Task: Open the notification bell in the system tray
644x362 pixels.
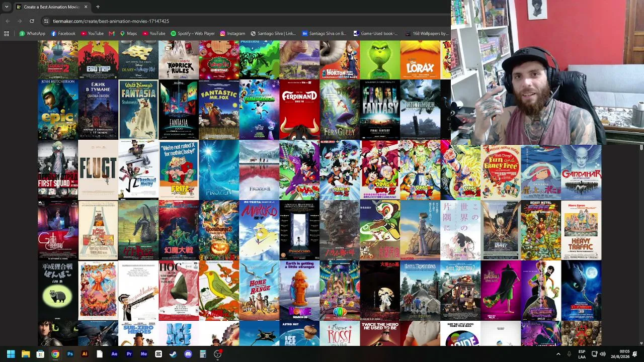Action: [635, 354]
